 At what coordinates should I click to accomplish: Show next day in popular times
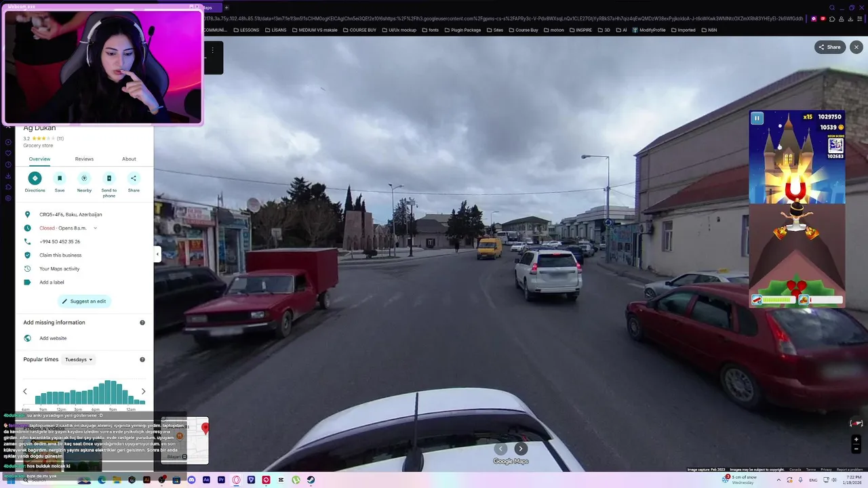coord(143,391)
